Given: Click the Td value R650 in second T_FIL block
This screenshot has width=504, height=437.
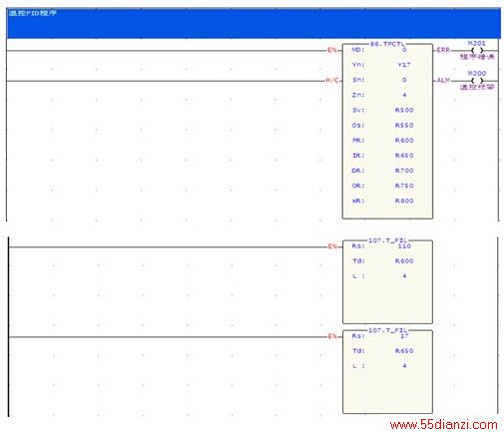Looking at the screenshot, I should (404, 351).
